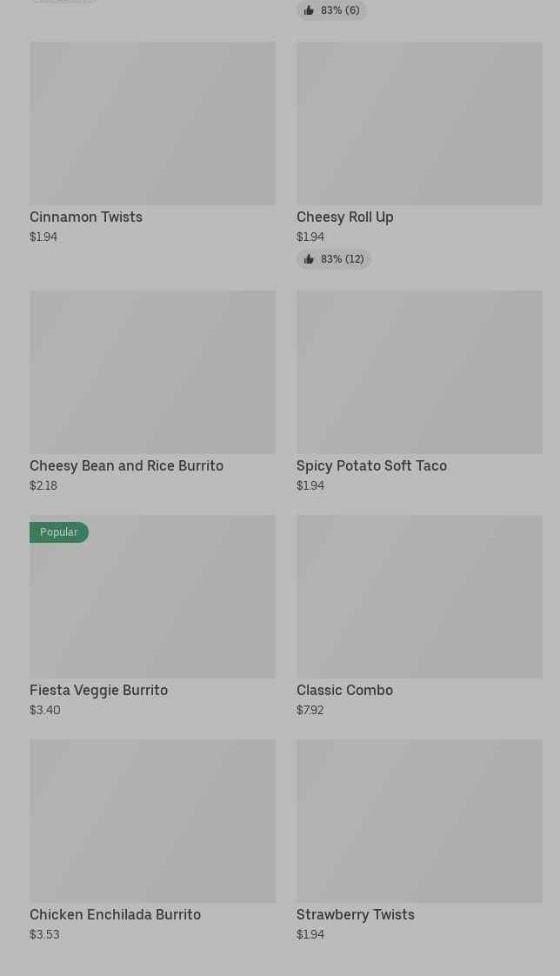Screen dimensions: 560x976
Task: Click the Popular badge on Fiesta Veggie Burrito
Action: (x=59, y=532)
